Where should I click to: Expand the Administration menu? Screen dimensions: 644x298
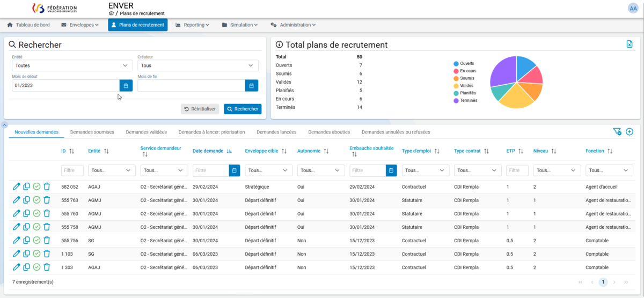coord(293,25)
